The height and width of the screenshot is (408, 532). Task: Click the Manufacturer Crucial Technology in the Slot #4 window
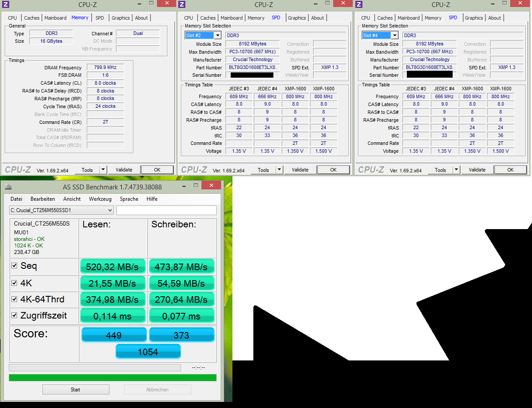430,59
